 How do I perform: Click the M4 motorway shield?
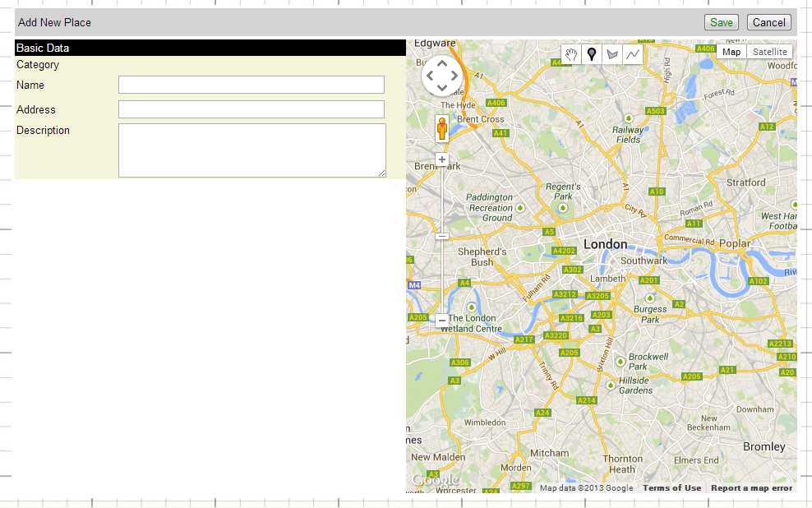(x=414, y=285)
